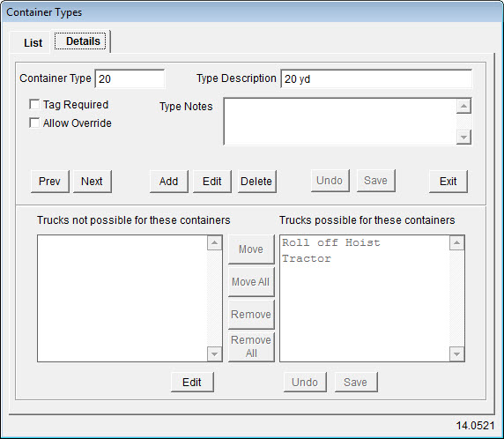
Task: Click the Edit button beside Add
Action: 212,181
